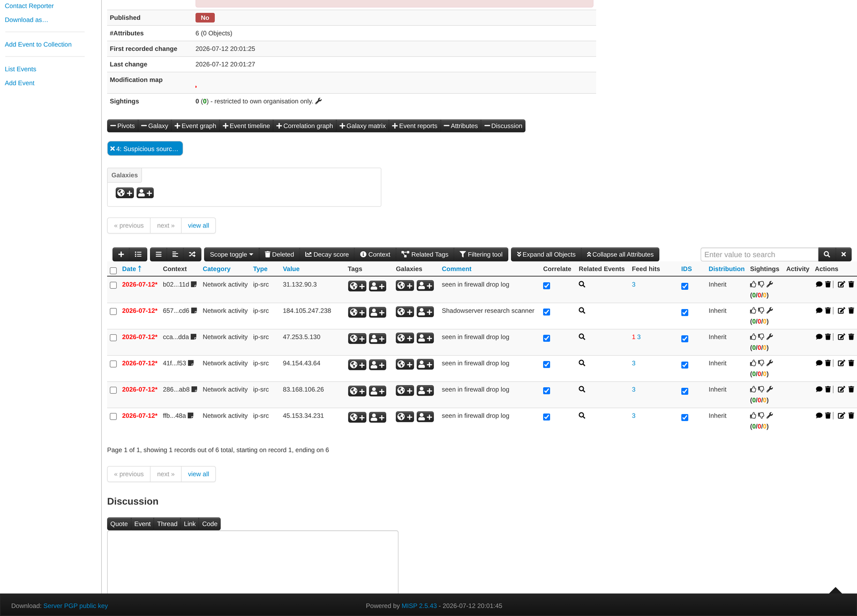Add a global galaxy in the Galaxies box
Image resolution: width=857 pixels, height=616 pixels.
point(125,193)
